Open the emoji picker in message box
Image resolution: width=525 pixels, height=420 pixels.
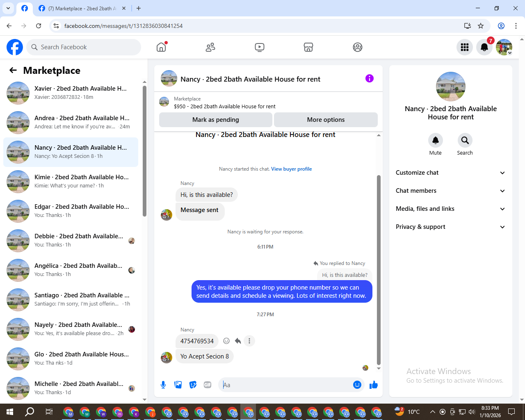coord(357,385)
